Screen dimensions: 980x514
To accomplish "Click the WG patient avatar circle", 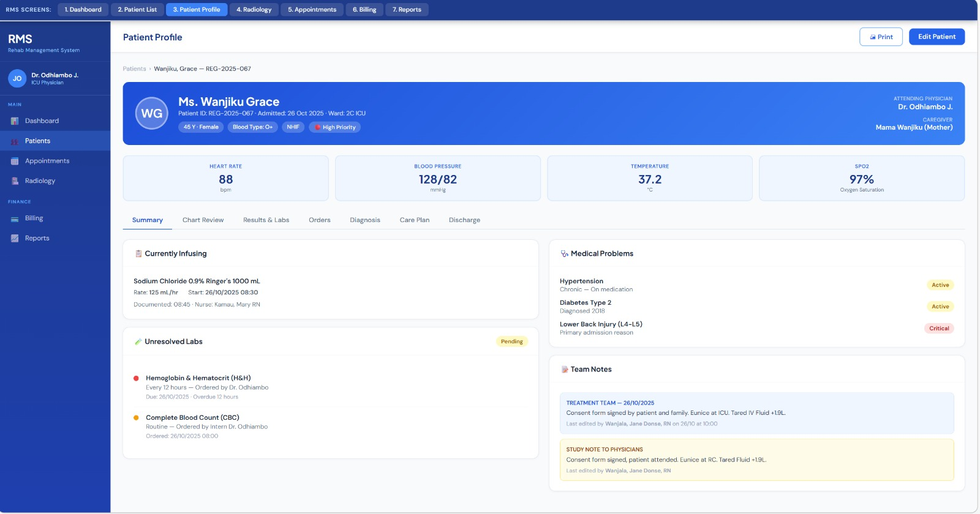I will click(x=151, y=113).
